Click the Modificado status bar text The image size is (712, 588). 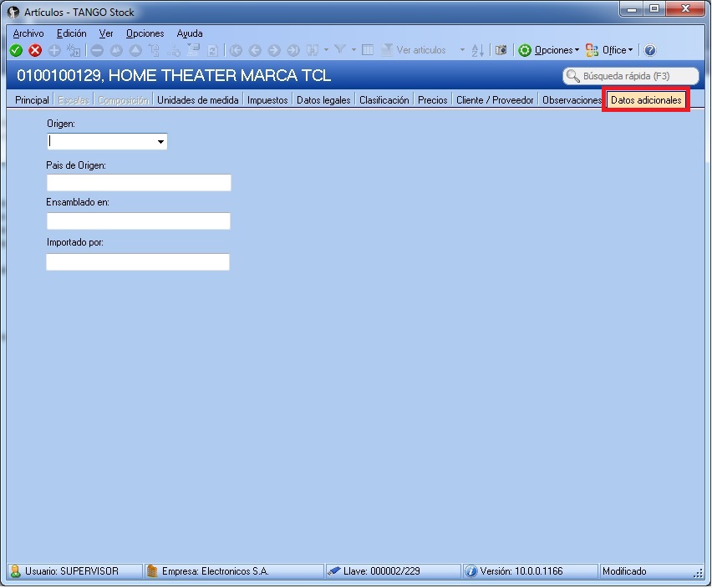point(624,571)
